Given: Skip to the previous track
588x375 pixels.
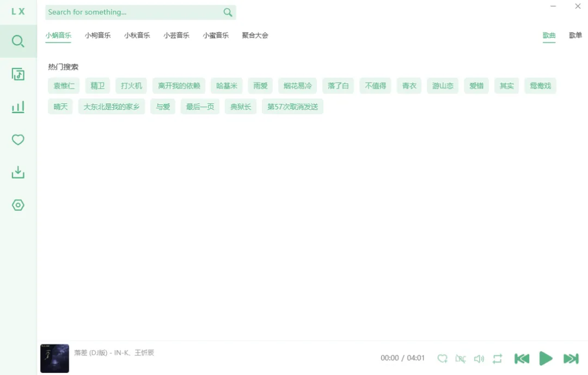Looking at the screenshot, I should 522,359.
